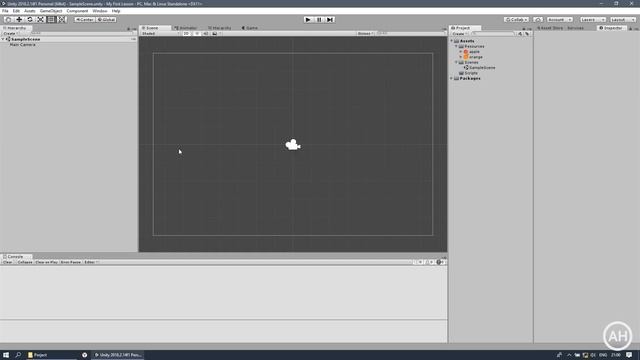This screenshot has width=640, height=360.
Task: Open the Gizmos dropdown
Action: [x=365, y=33]
